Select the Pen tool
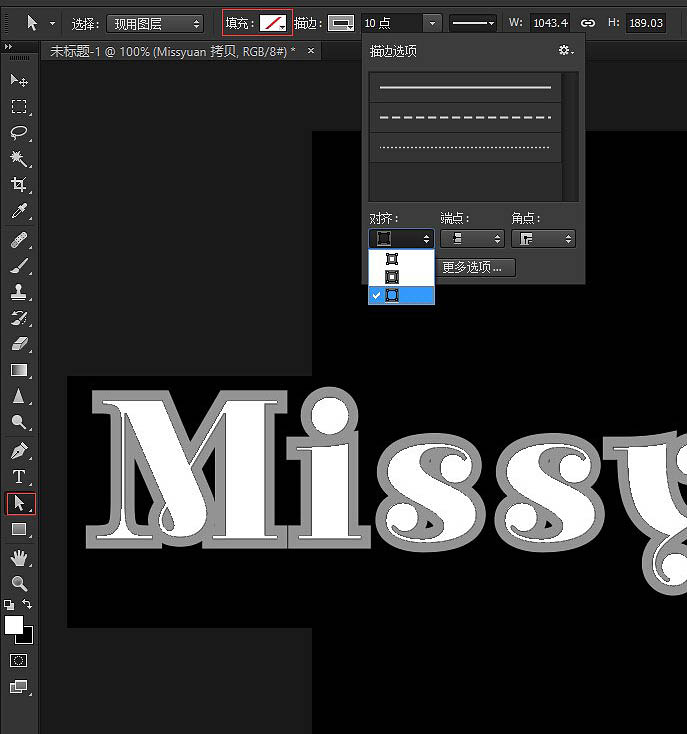 pyautogui.click(x=19, y=451)
